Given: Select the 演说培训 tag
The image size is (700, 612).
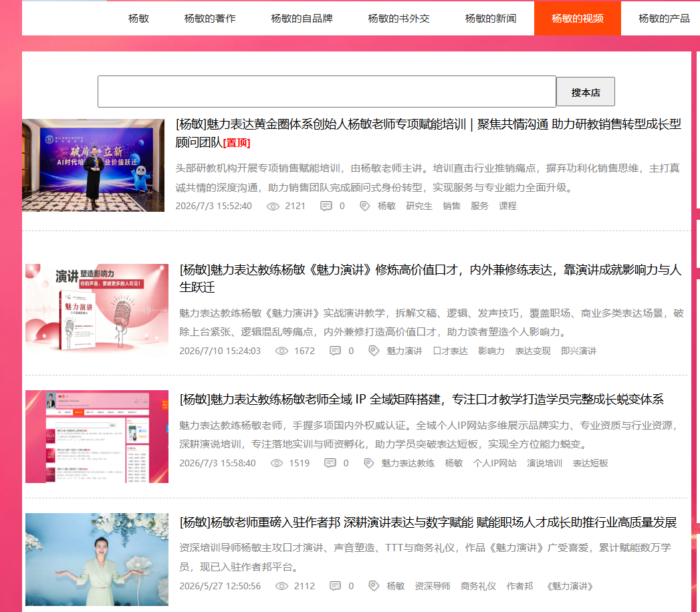Looking at the screenshot, I should (x=544, y=464).
